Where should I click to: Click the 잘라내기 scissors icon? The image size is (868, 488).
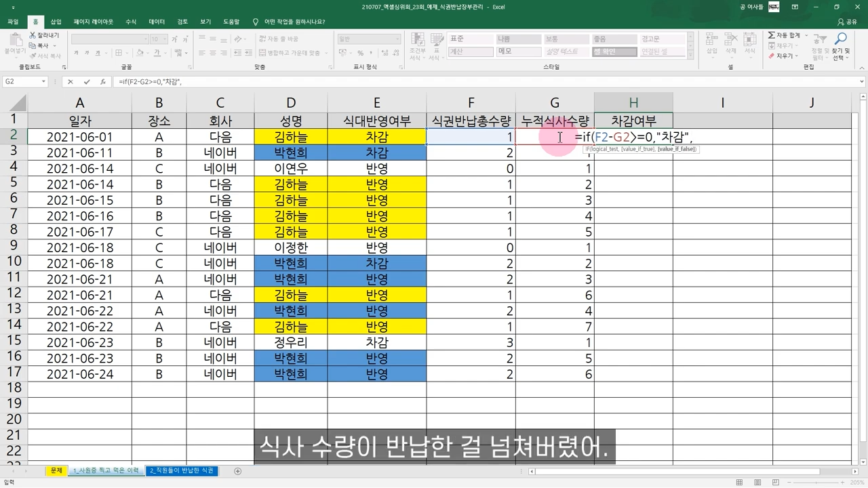point(33,35)
